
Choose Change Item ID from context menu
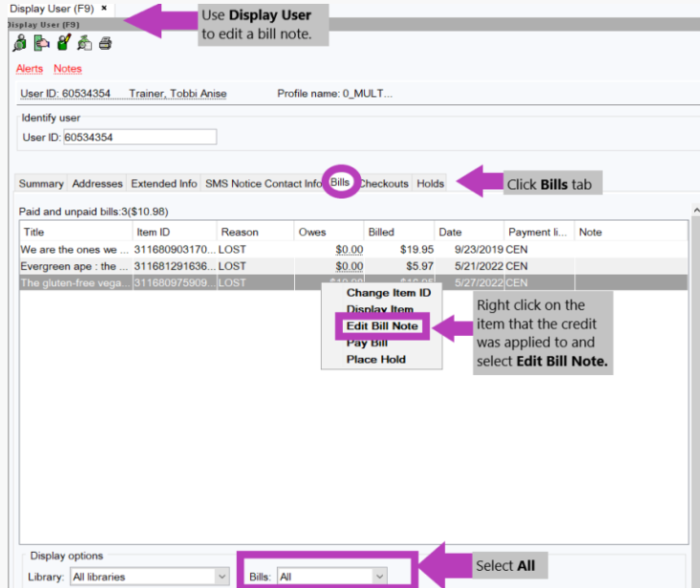(389, 293)
